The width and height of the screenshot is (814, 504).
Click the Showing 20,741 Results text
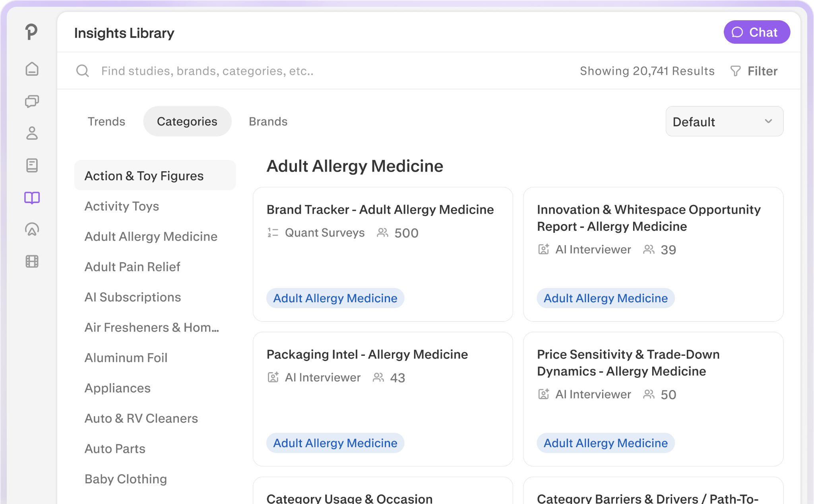click(647, 71)
